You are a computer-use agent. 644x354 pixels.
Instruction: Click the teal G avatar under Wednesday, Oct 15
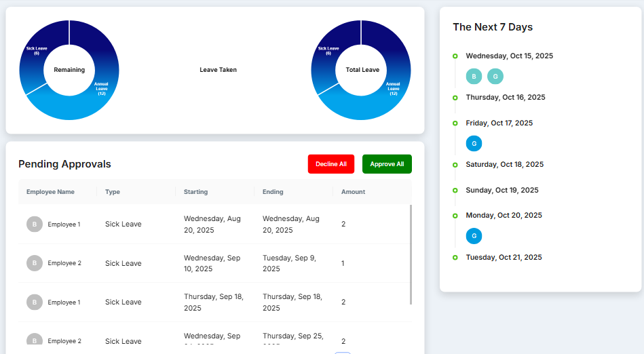click(495, 76)
